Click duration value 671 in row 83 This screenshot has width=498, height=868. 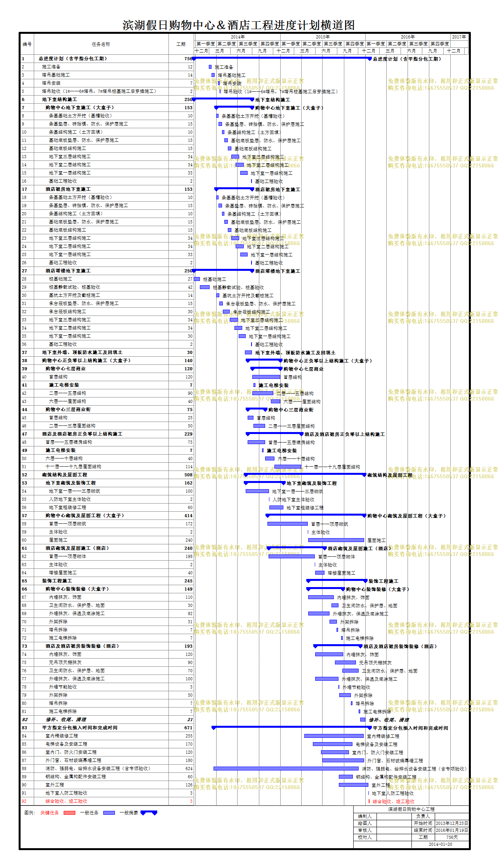188,728
